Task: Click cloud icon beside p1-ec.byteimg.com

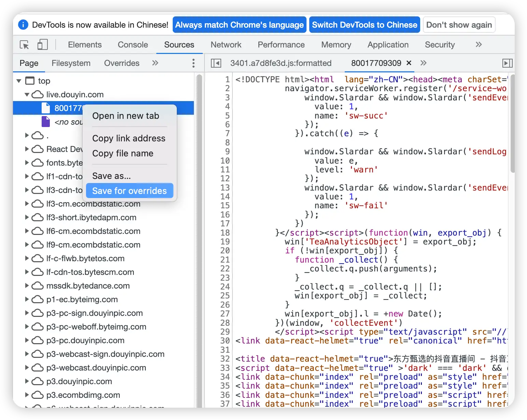Action: tap(38, 299)
